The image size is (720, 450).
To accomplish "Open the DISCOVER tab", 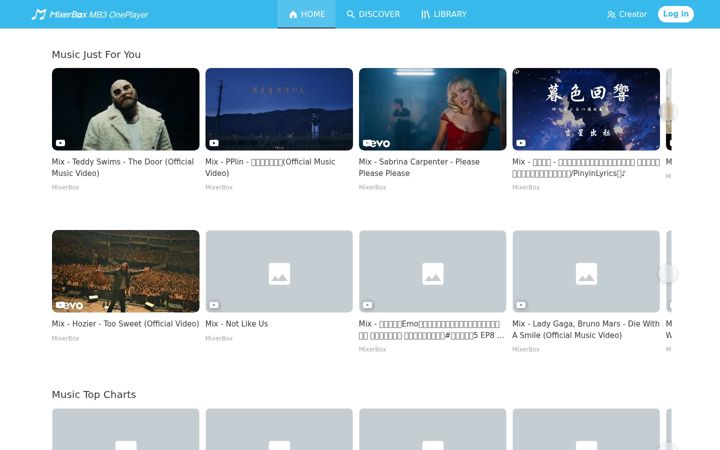I will coord(373,14).
